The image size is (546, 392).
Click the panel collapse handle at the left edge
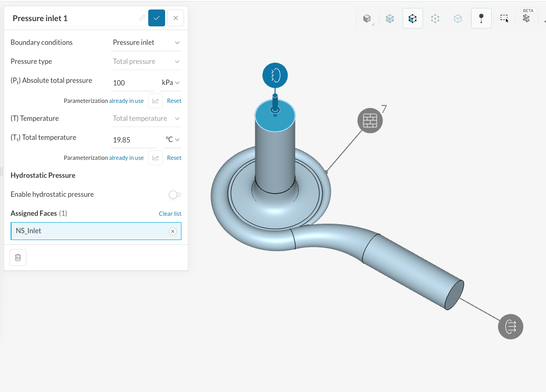(2, 171)
